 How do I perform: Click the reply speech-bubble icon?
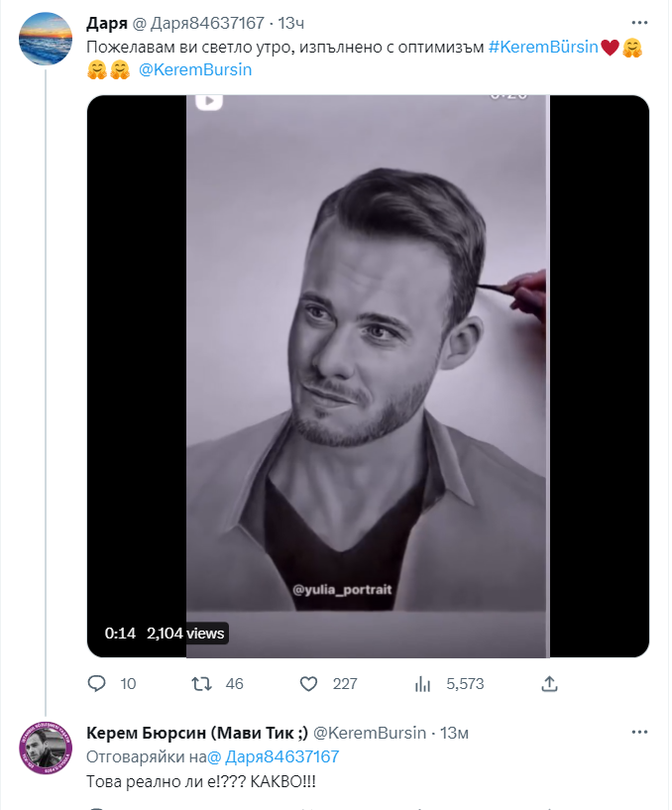pyautogui.click(x=97, y=683)
